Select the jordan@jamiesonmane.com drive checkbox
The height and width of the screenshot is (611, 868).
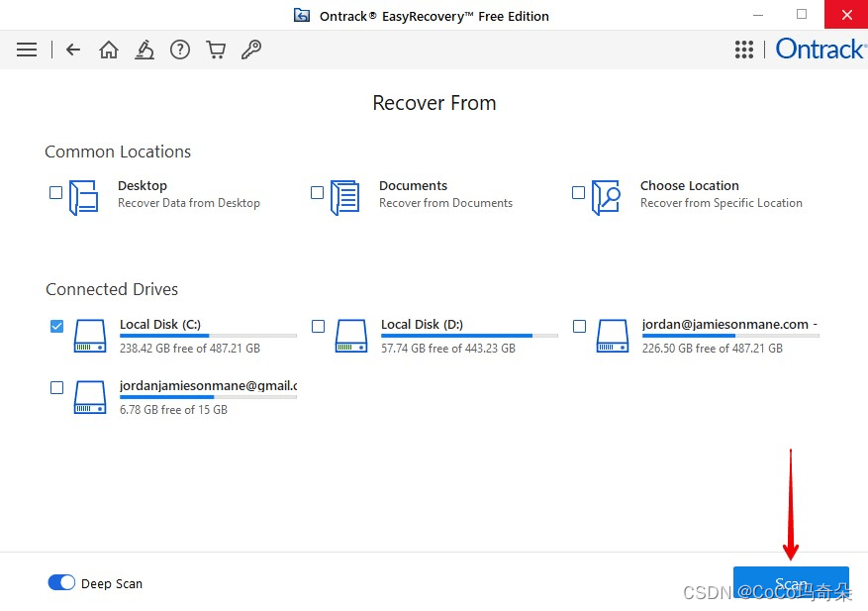coord(579,327)
